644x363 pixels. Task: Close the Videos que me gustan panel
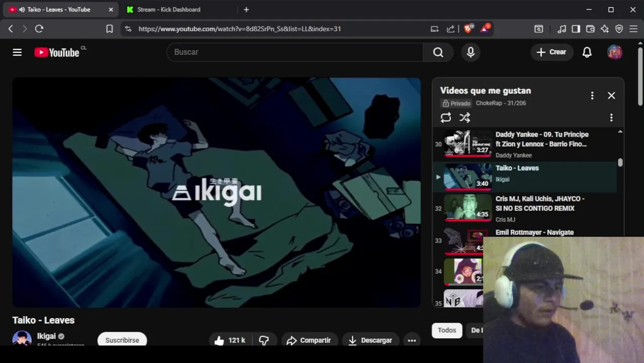click(x=611, y=95)
